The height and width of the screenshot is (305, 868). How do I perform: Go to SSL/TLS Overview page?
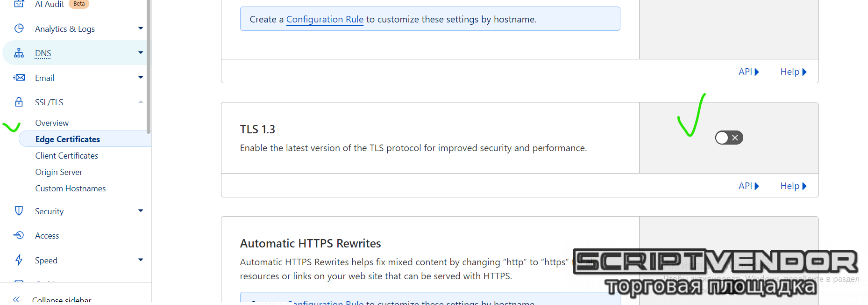click(52, 123)
